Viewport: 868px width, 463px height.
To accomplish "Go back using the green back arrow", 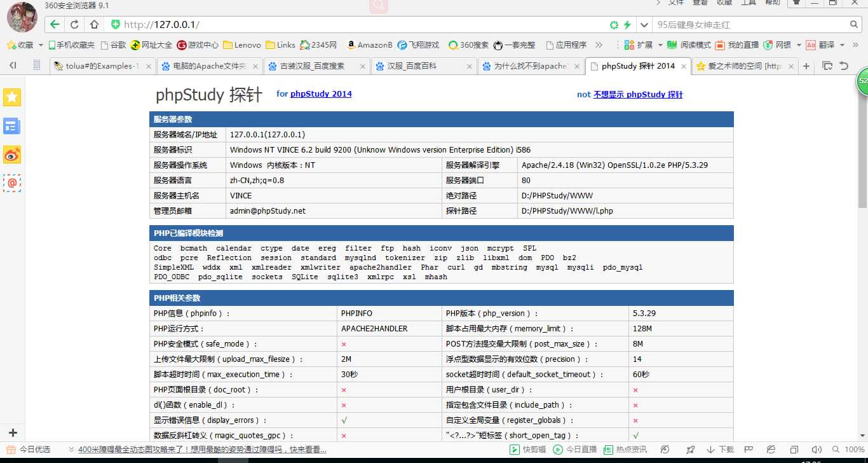I will pyautogui.click(x=55, y=24).
